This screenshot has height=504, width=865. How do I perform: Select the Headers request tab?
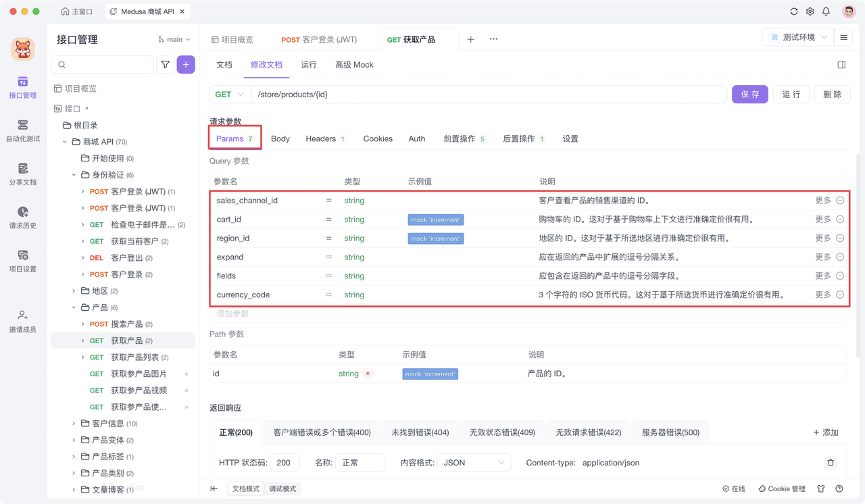pyautogui.click(x=326, y=138)
